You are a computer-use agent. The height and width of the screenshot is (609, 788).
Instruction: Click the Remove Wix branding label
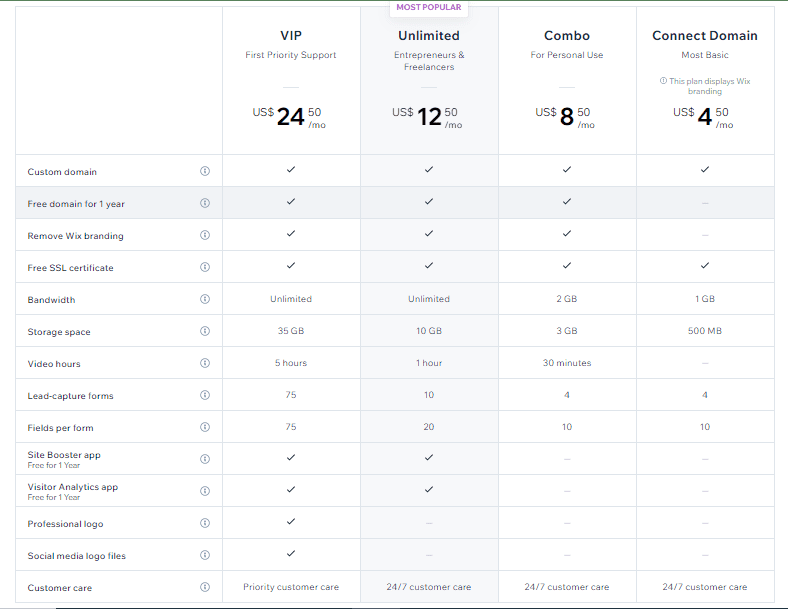[75, 236]
